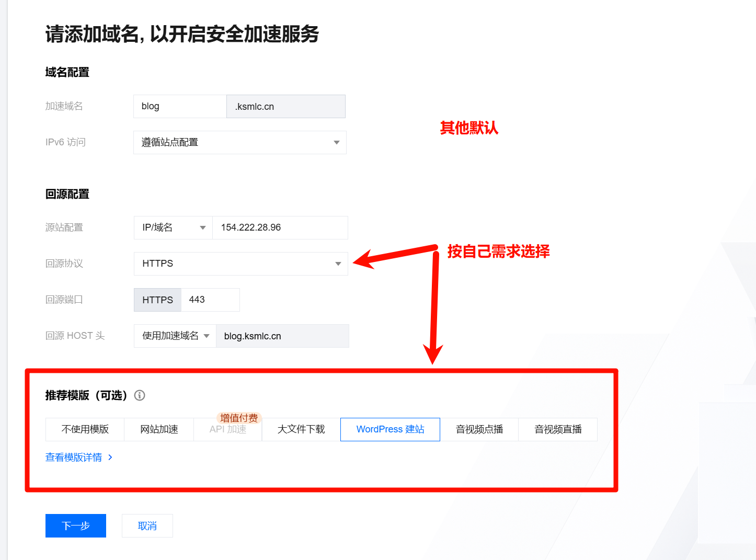The width and height of the screenshot is (756, 560).
Task: Click the 回源端口 443 port field
Action: click(x=210, y=300)
